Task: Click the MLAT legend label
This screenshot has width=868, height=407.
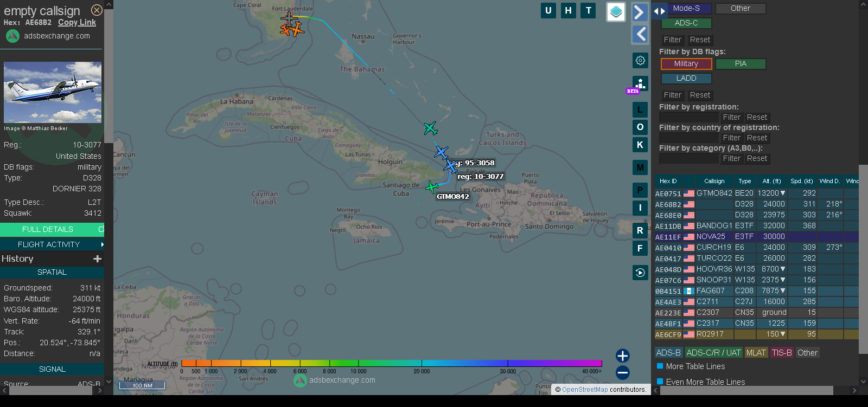Action: click(756, 353)
